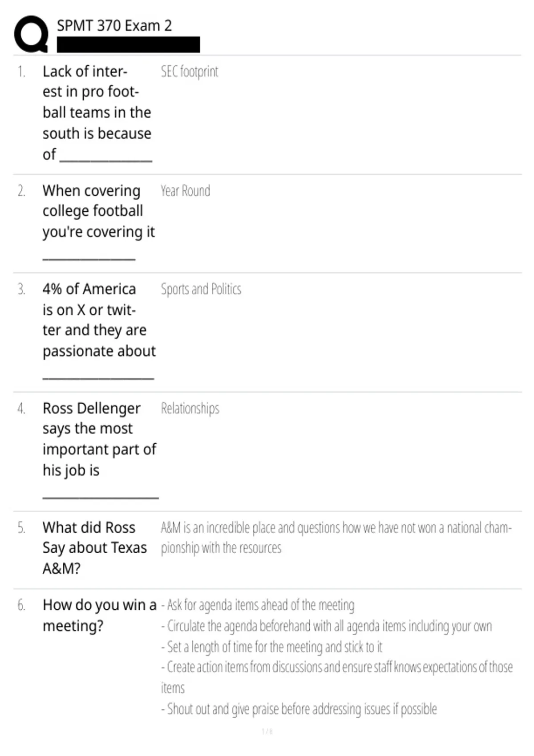Select the 'How do you win a meeting?' term
Viewport: 534px width, 756px height.
pyautogui.click(x=100, y=615)
